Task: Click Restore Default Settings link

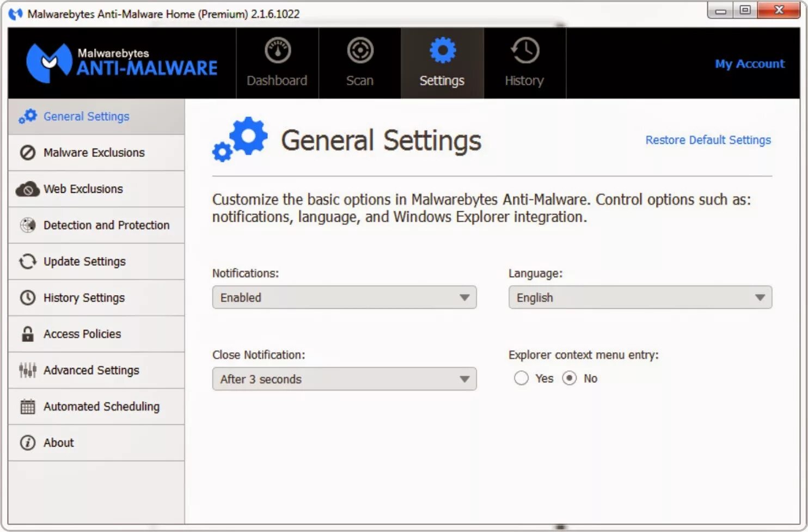Action: click(708, 140)
